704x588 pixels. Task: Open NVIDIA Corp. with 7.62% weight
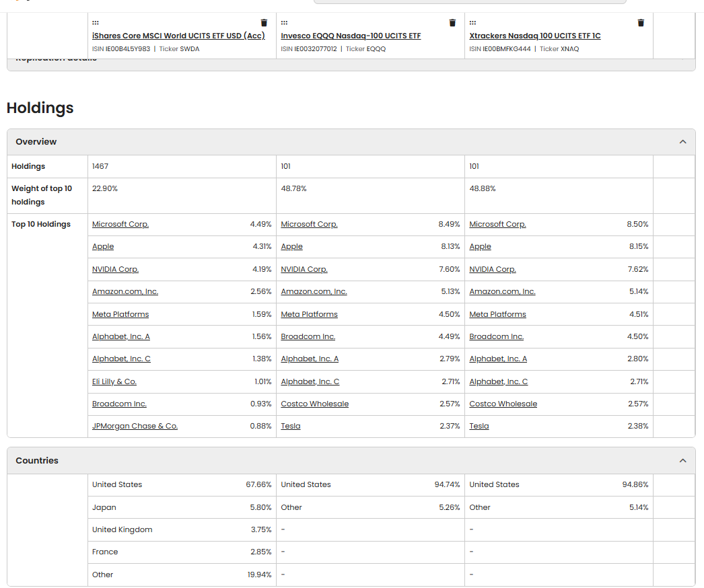[x=493, y=269]
